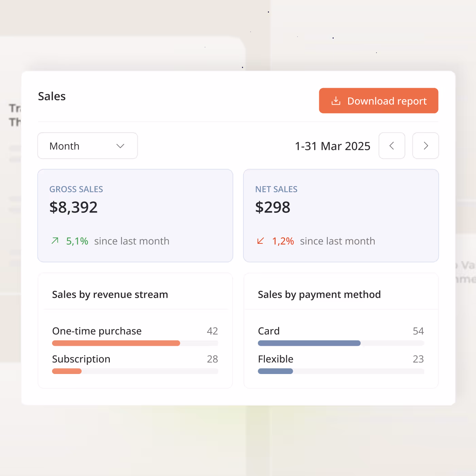The image size is (476, 476).
Task: Click the green up arrow trend icon
Action: (55, 241)
